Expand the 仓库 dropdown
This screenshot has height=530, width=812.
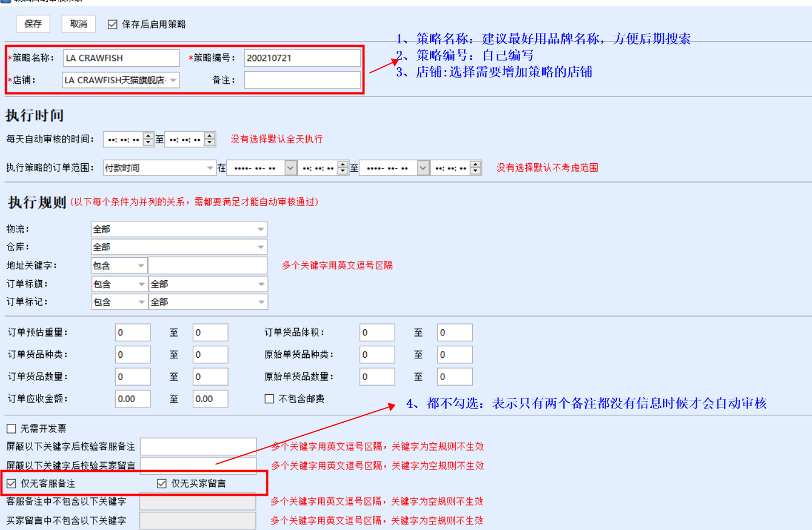pos(261,247)
